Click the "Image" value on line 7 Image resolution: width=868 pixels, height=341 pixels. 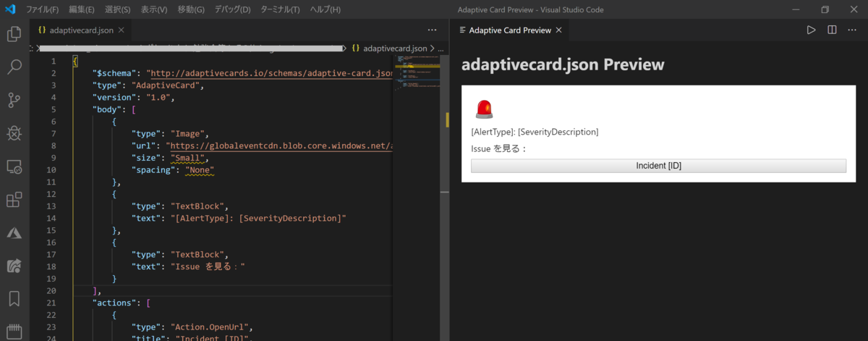click(189, 133)
